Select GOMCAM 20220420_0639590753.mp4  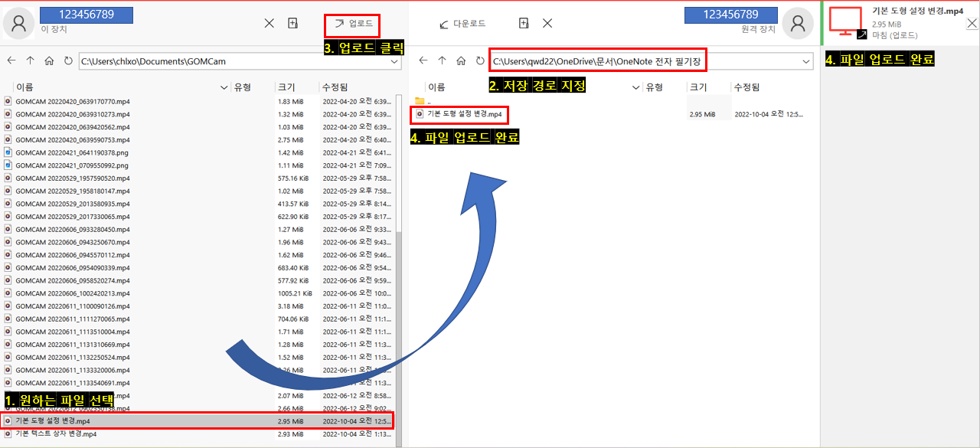(73, 140)
